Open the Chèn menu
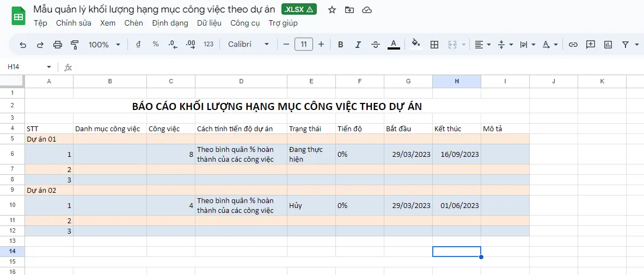The height and width of the screenshot is (275, 644). point(134,23)
